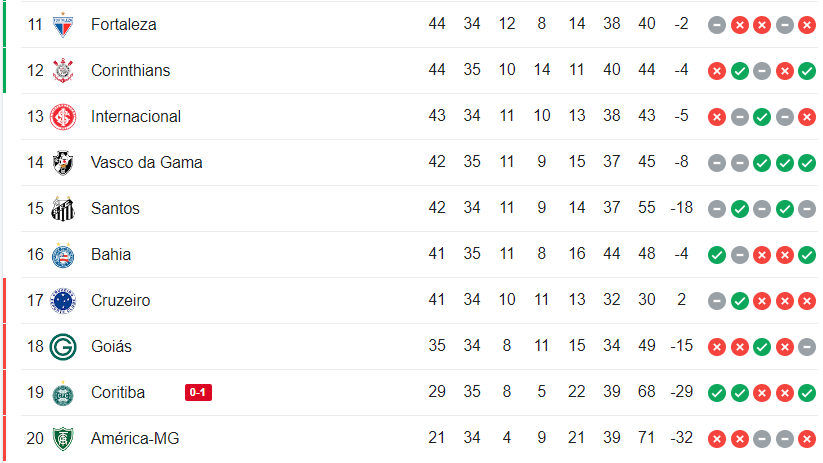Click Bahia's first green win icon
Screen dimensions: 823x463
click(716, 254)
